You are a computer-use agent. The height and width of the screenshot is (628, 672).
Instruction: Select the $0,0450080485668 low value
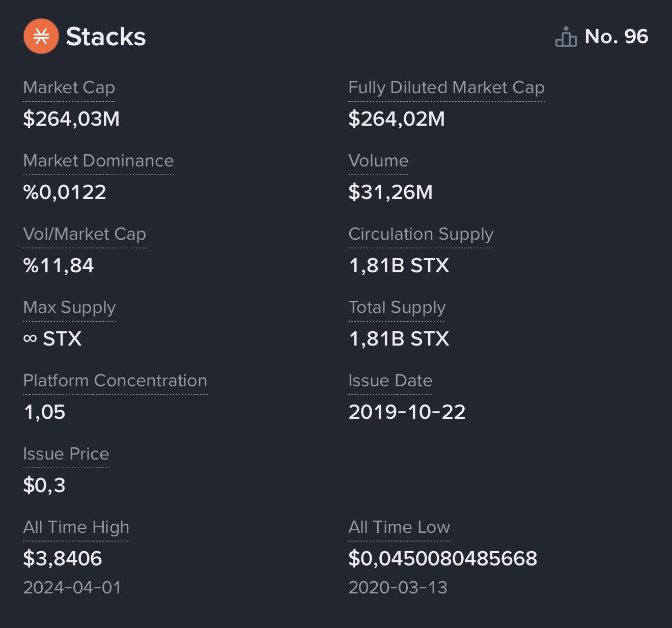click(x=443, y=558)
